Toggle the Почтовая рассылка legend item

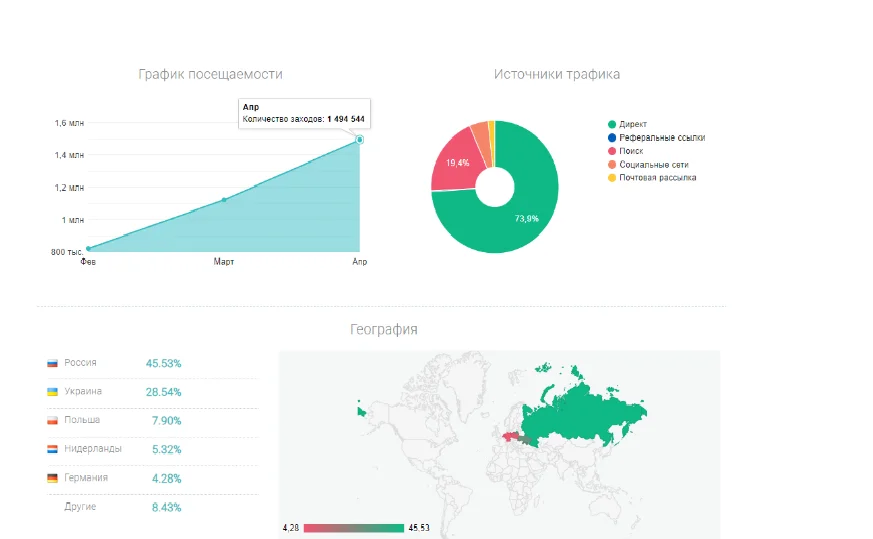657,177
